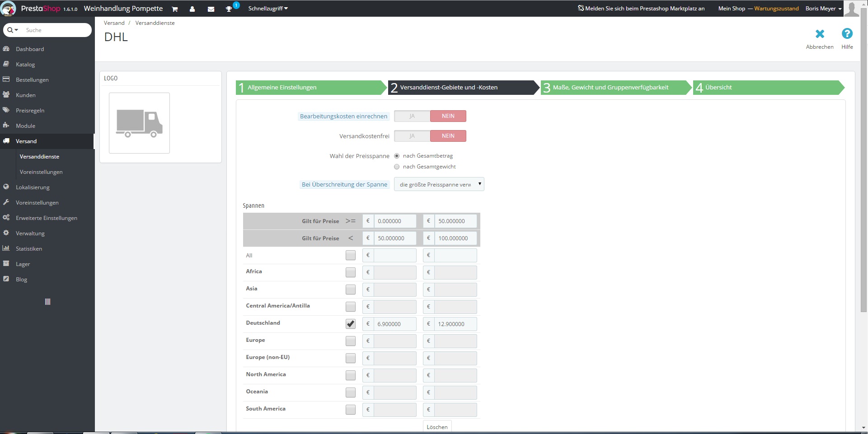Click the Versand truck icon in sidebar
The width and height of the screenshot is (868, 434).
(6, 141)
